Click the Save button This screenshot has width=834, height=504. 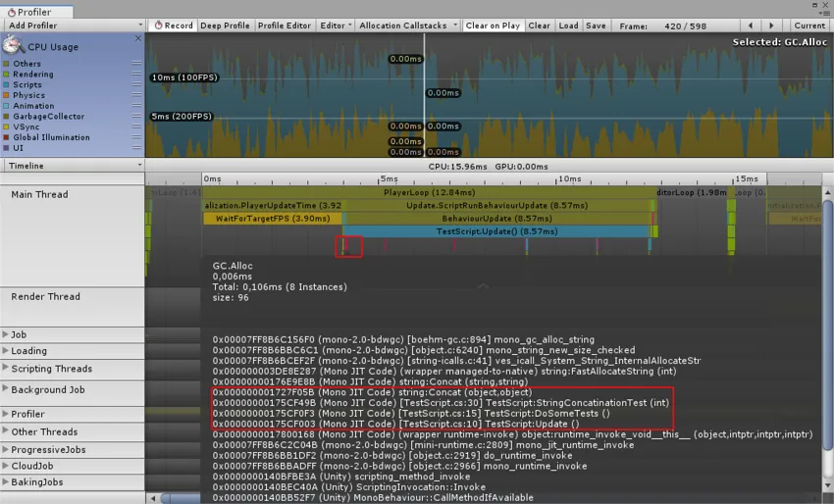click(596, 25)
